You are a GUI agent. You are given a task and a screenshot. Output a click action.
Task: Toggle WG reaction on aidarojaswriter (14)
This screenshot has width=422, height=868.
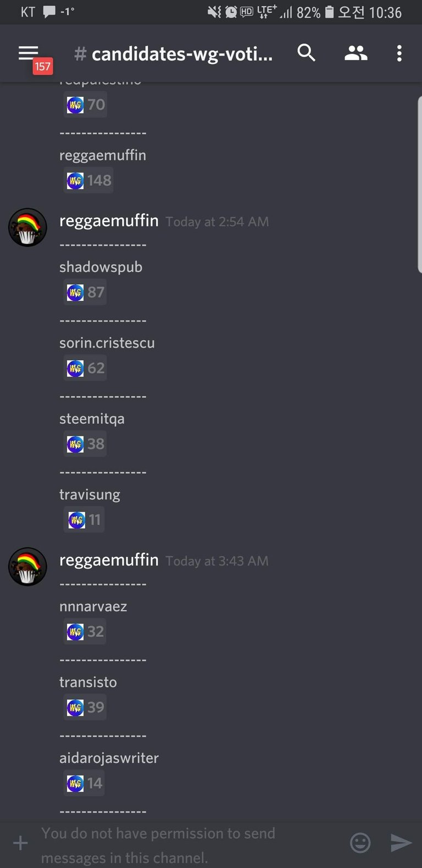[x=84, y=783]
